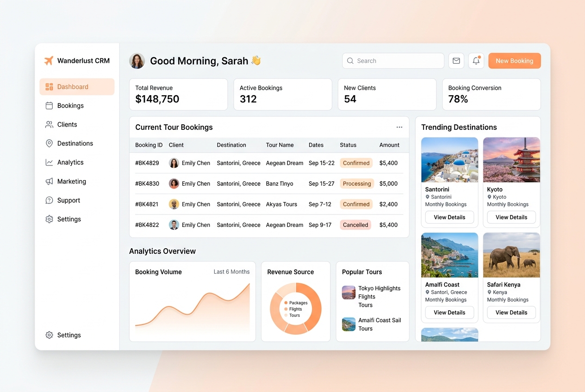Click Amalfi Coast Sail tour thumbnail icon
This screenshot has width=585, height=392.
[349, 324]
